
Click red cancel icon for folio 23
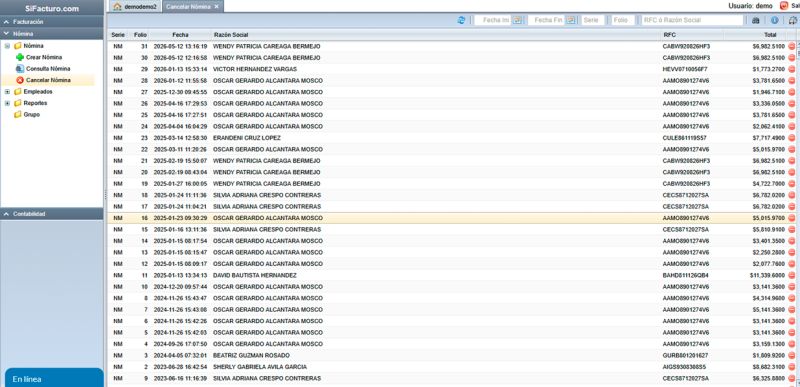point(791,138)
